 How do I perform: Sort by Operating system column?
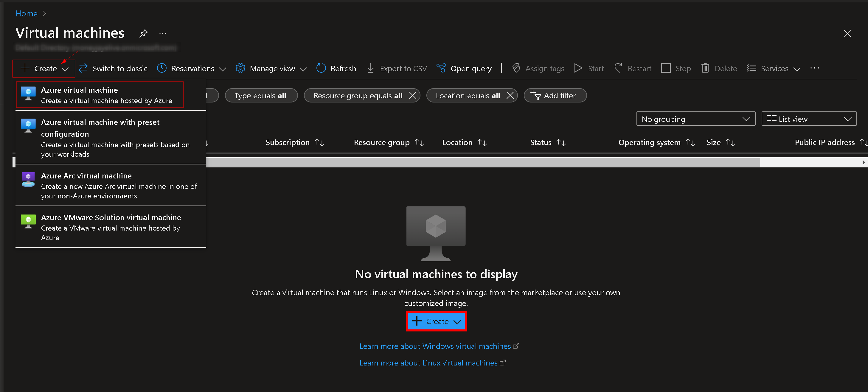coord(656,142)
